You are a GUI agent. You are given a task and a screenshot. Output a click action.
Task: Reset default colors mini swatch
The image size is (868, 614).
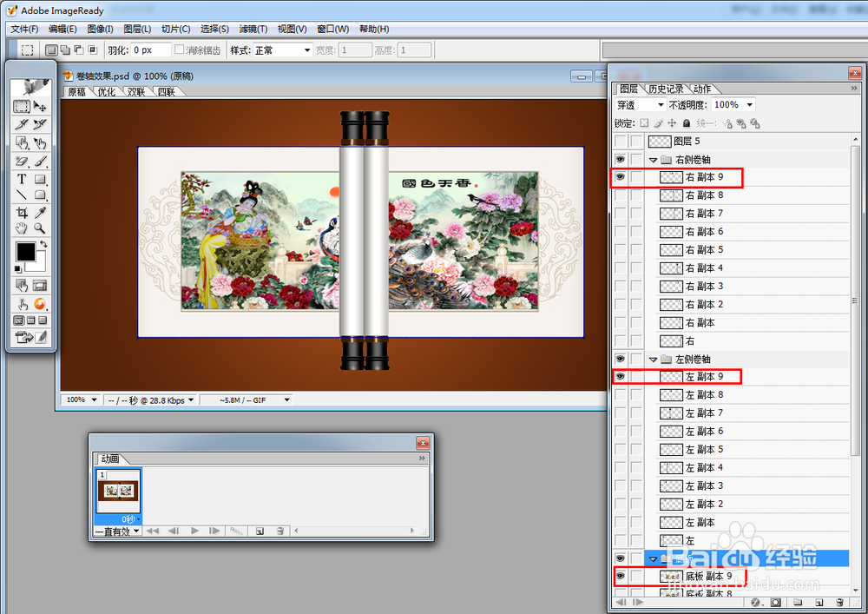(18, 269)
